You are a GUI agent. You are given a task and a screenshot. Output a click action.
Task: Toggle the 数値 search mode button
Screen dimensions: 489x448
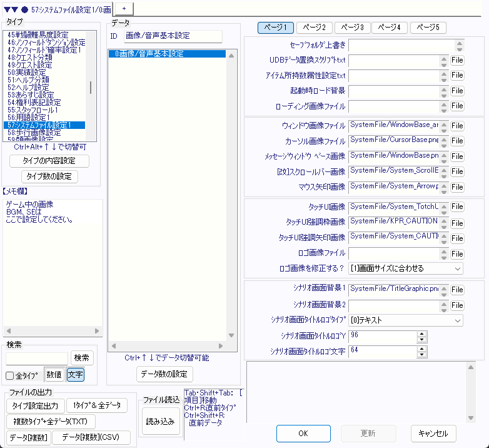click(54, 375)
